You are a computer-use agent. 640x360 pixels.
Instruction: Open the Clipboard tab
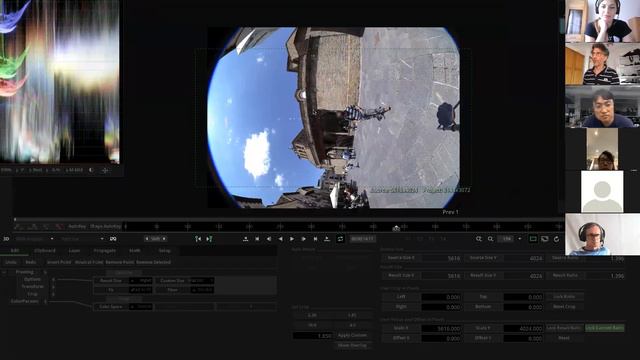pos(44,251)
